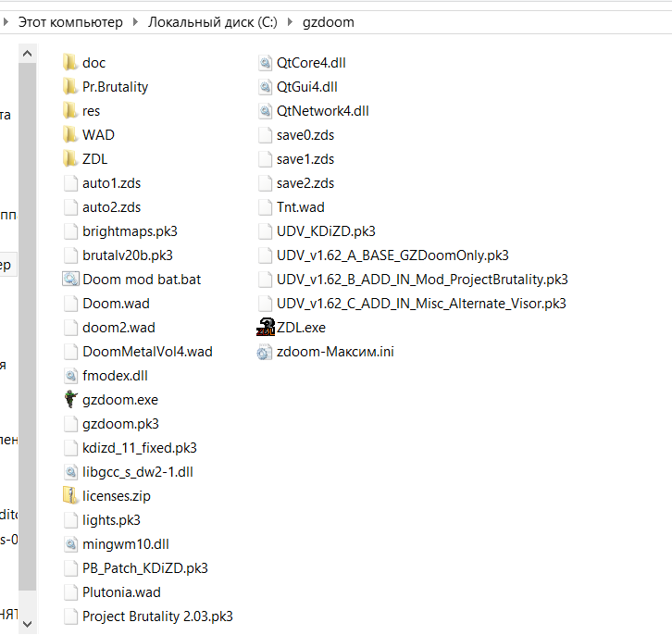The height and width of the screenshot is (635, 672).
Task: Click the QtGui4.dll file icon
Action: (x=266, y=87)
